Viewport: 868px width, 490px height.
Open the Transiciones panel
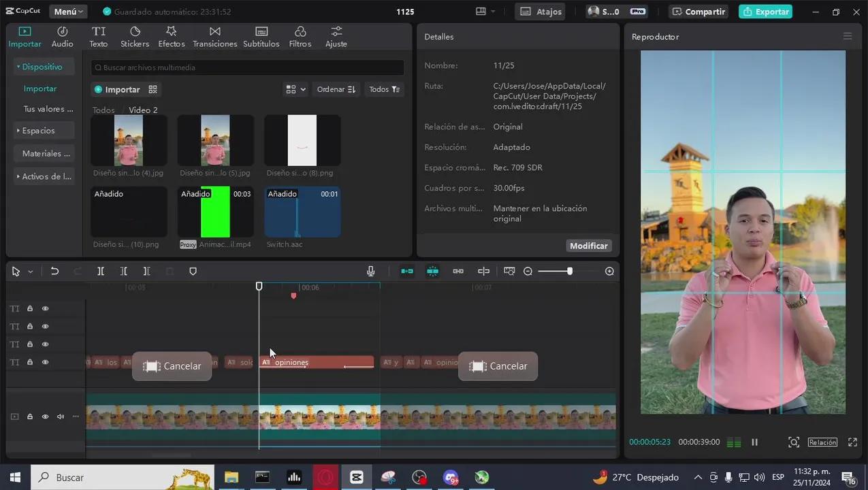coord(214,37)
